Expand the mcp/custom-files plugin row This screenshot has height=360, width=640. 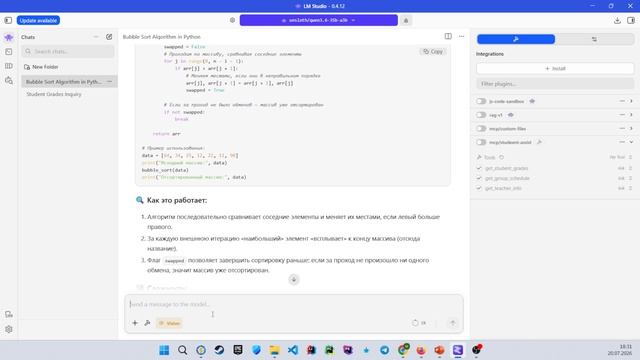tap(631, 129)
